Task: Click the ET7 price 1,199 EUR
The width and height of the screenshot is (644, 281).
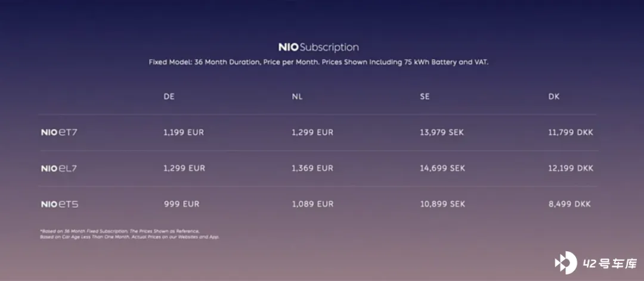Action: pyautogui.click(x=184, y=133)
